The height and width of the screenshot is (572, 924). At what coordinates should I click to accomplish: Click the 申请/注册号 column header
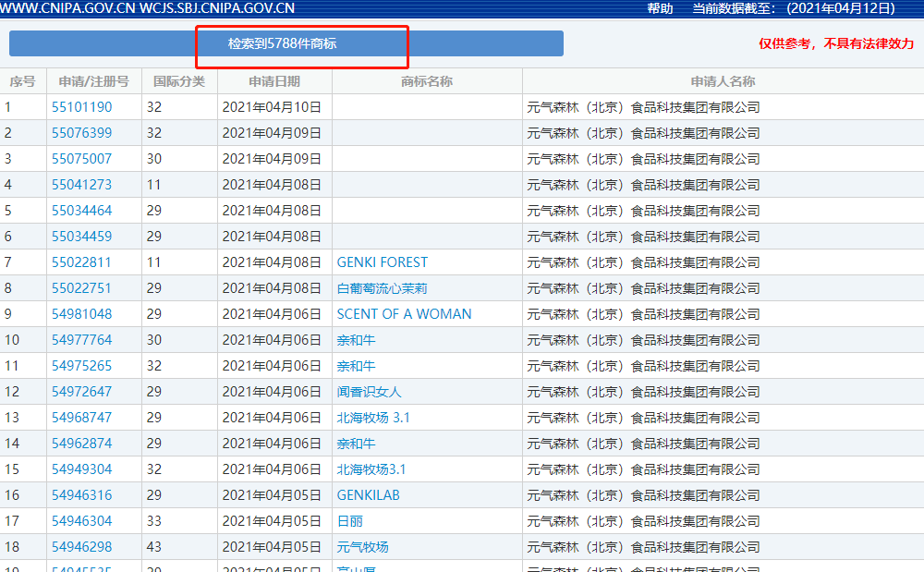[93, 82]
